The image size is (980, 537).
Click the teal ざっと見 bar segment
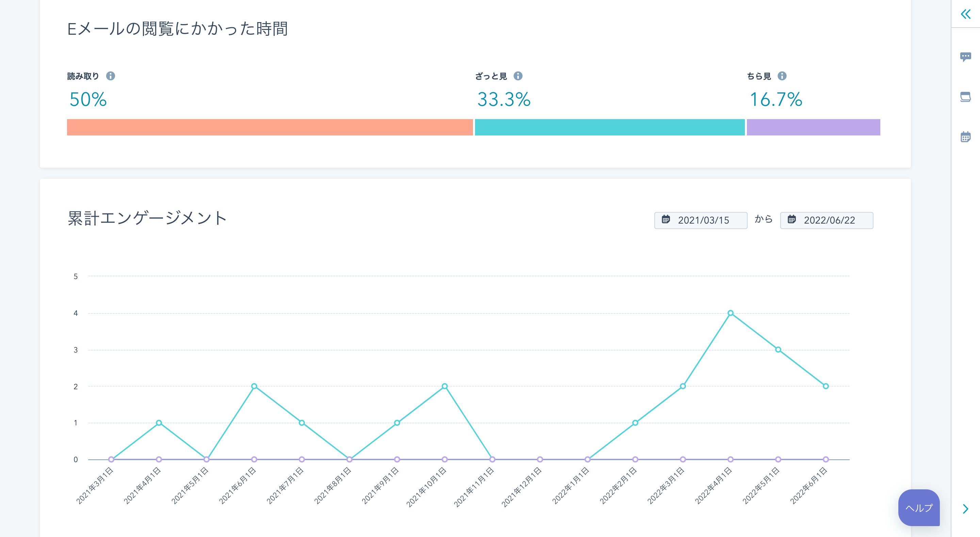609,127
